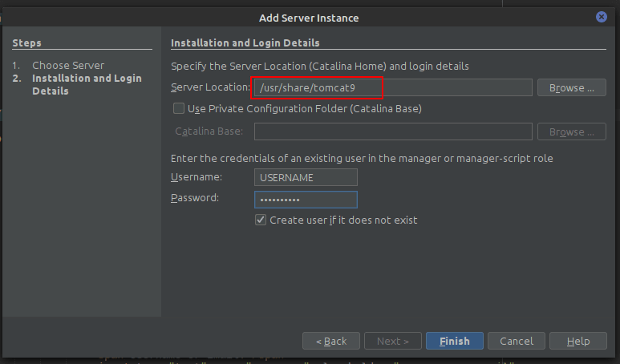620x364 pixels.
Task: Cancel the Add Server Instance wizard
Action: (x=516, y=341)
